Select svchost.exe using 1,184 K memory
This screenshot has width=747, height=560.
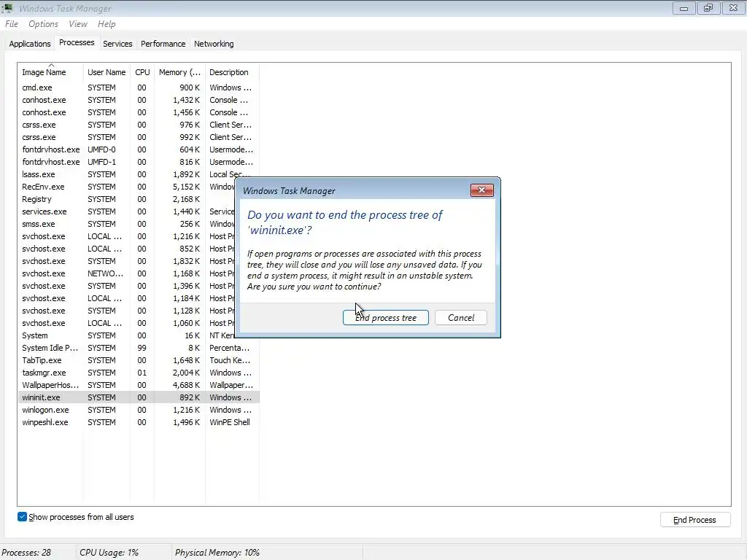tap(126, 298)
